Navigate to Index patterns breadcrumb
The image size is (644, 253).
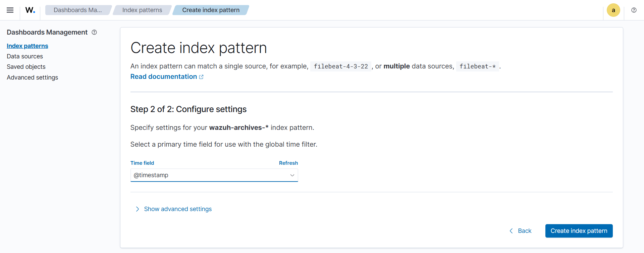pyautogui.click(x=142, y=10)
